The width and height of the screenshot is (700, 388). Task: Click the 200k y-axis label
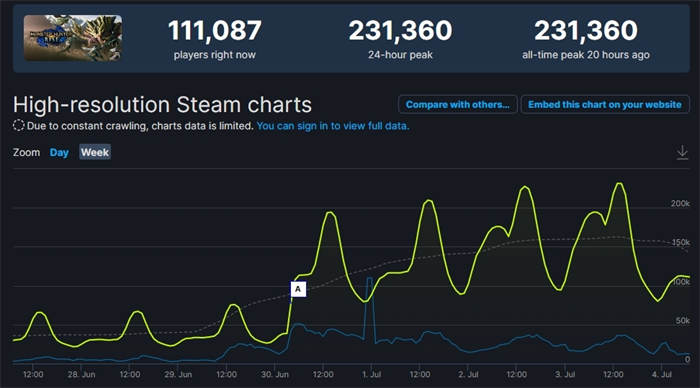(680, 203)
